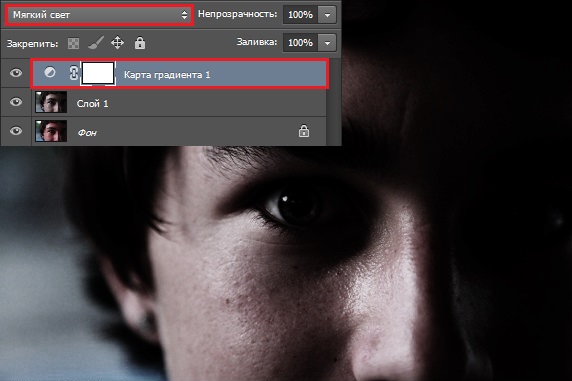This screenshot has height=381, width=572.
Task: Hide the 'Слой 1' layer
Action: click(16, 102)
